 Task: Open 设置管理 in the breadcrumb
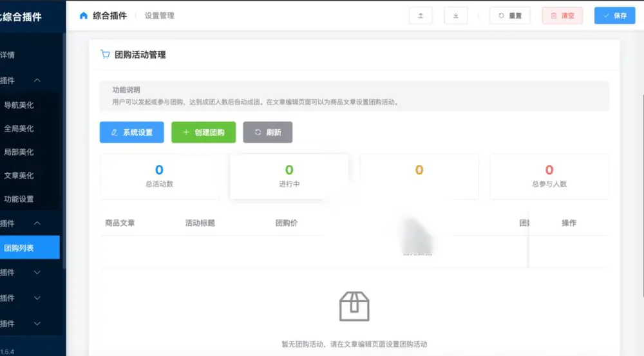tap(159, 15)
